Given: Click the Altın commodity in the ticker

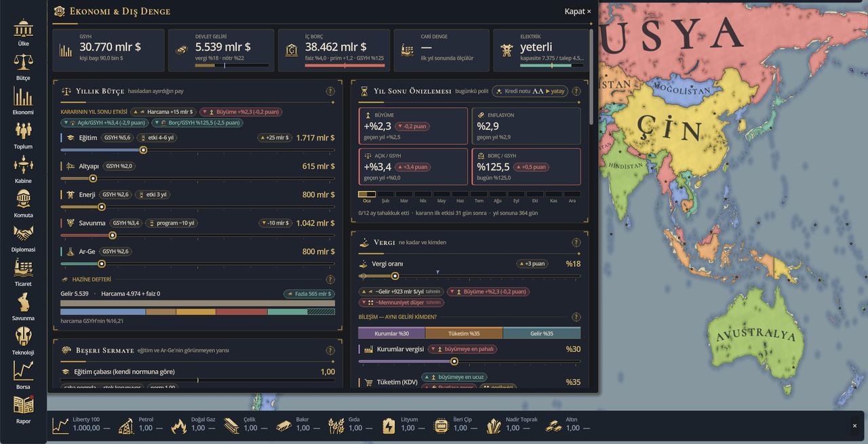Looking at the screenshot, I should (x=568, y=426).
